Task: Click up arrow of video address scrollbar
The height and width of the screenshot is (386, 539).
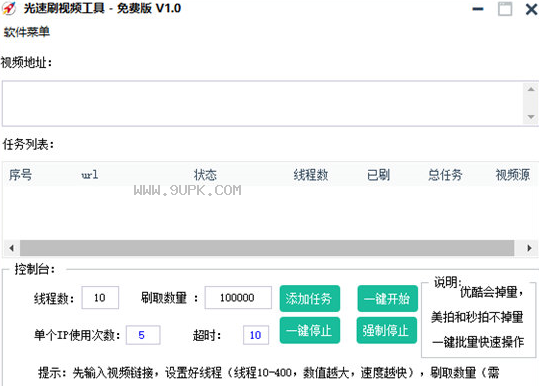Action: (531, 89)
